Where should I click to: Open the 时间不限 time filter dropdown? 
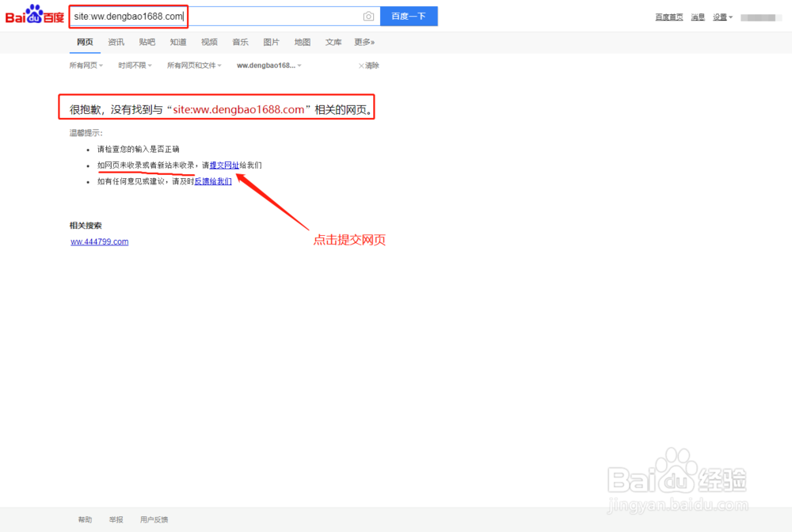click(x=135, y=66)
